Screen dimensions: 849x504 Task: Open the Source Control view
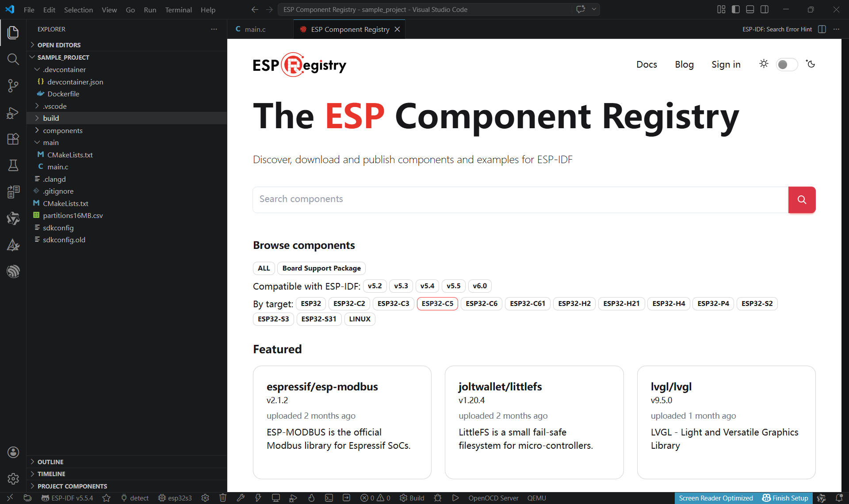[x=13, y=86]
